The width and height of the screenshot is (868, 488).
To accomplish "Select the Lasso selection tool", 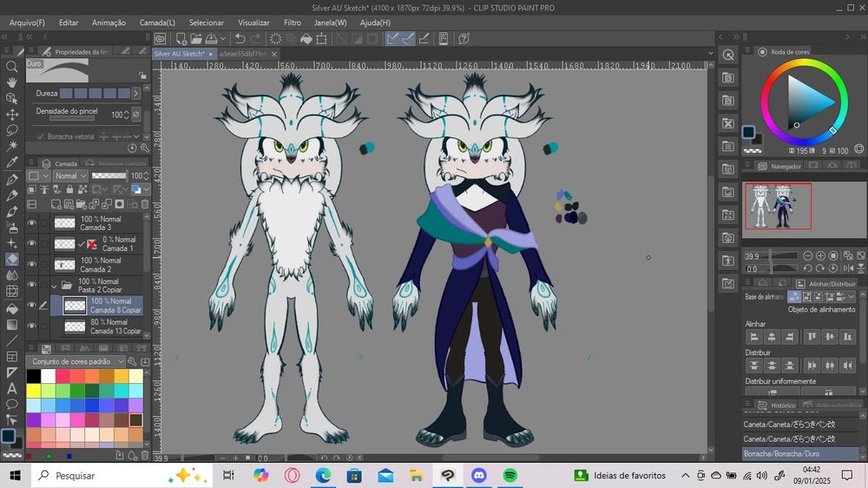I will [11, 130].
